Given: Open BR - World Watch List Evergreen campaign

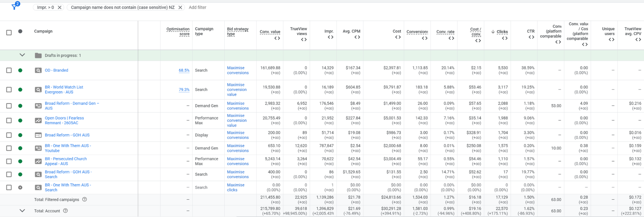Looking at the screenshot, I should (x=64, y=90).
